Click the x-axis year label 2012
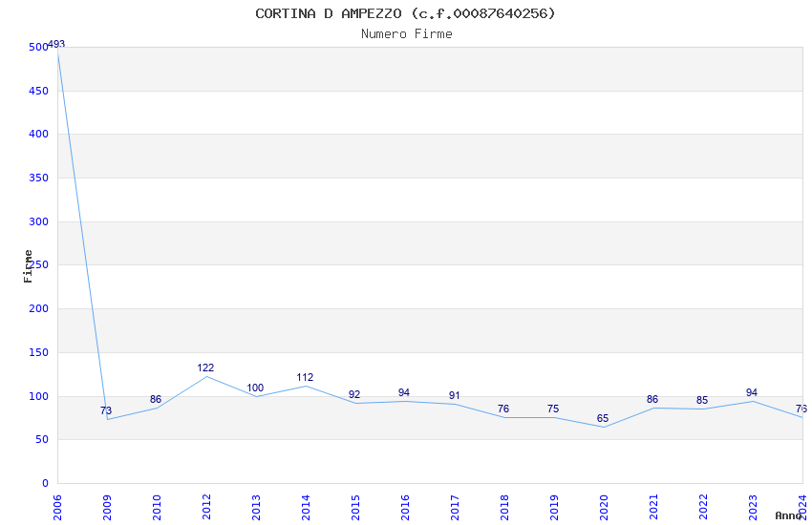 (x=206, y=508)
